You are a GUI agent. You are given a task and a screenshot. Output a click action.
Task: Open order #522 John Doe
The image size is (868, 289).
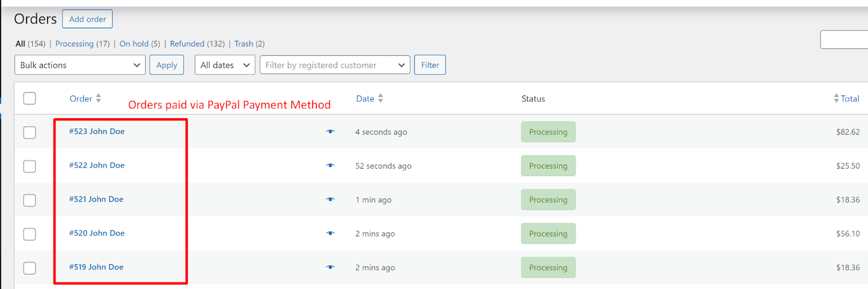coord(97,165)
